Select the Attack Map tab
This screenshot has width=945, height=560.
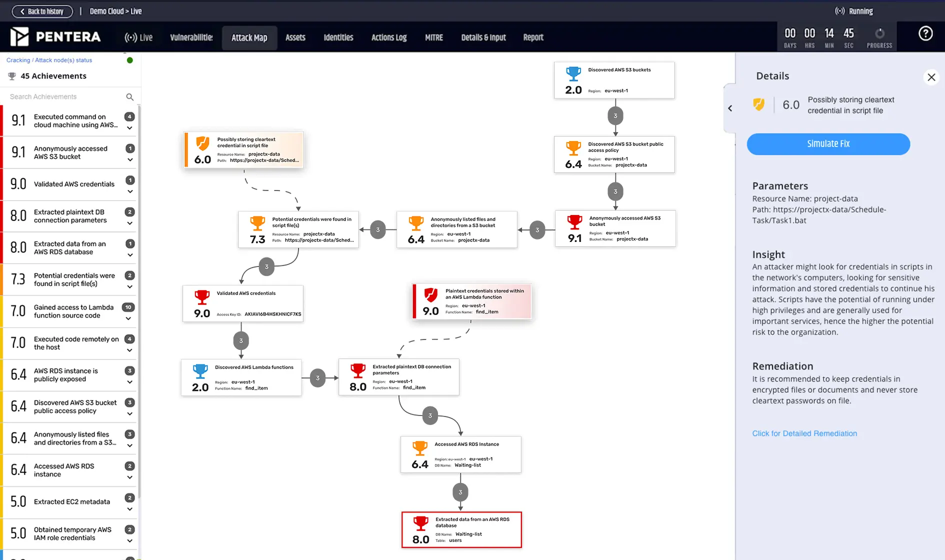point(249,38)
